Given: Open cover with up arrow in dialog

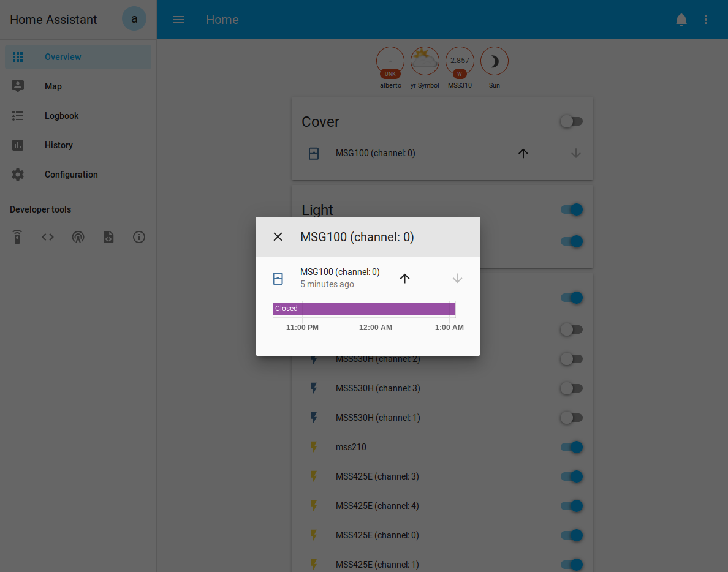Looking at the screenshot, I should point(405,279).
